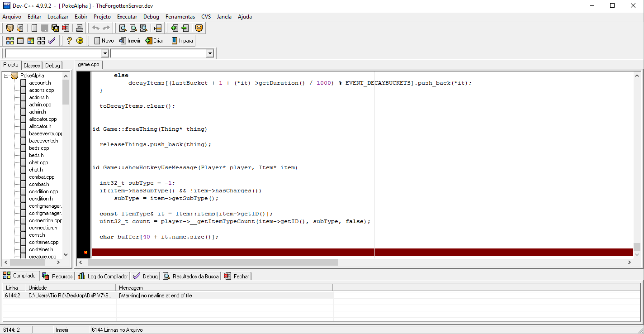Viewport: 644px width, 334px height.
Task: Click the Criar toolbar button
Action: pyautogui.click(x=154, y=41)
